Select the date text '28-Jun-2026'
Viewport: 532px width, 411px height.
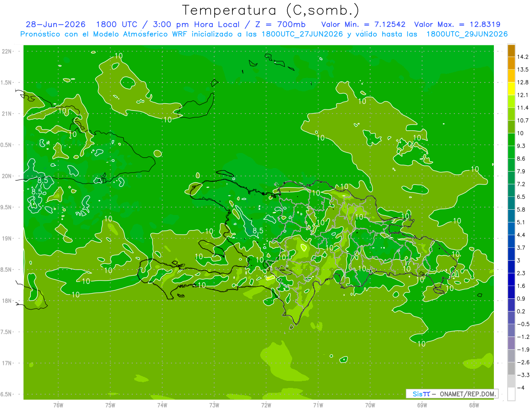55,24
